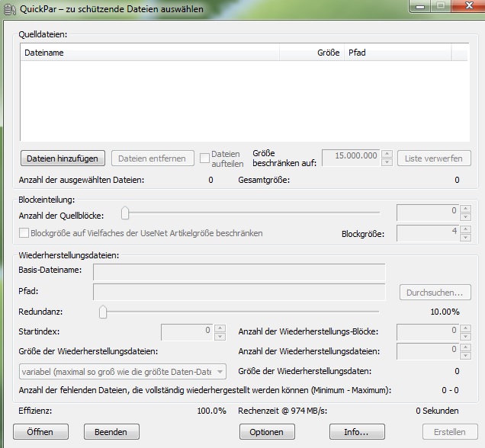
Task: Click the Anzahl der Quellblöcke slider thumb
Action: [x=125, y=213]
